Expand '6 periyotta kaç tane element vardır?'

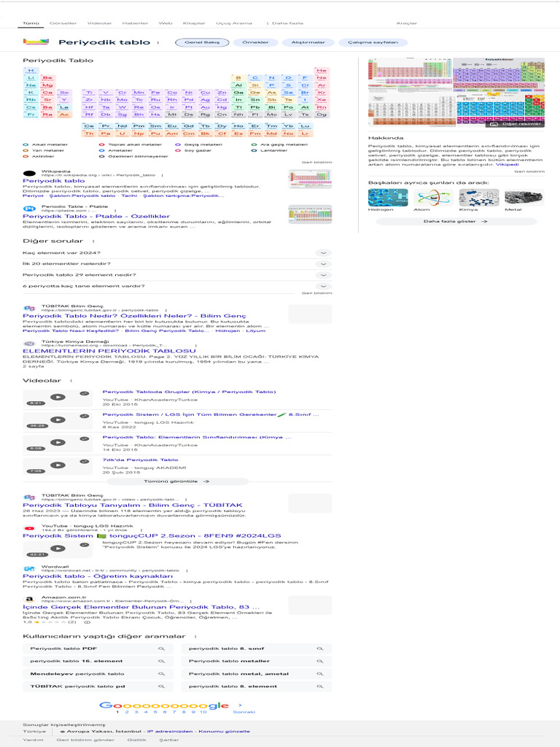click(177, 286)
